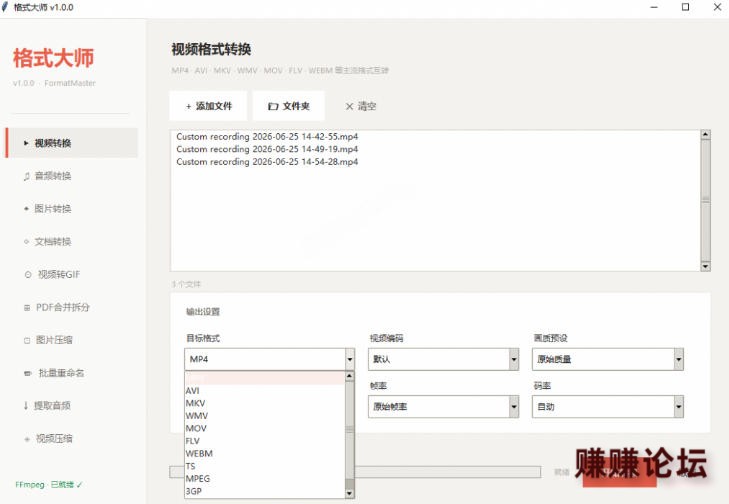The image size is (729, 504).
Task: Click the 添加文件 add file button
Action: [x=209, y=106]
